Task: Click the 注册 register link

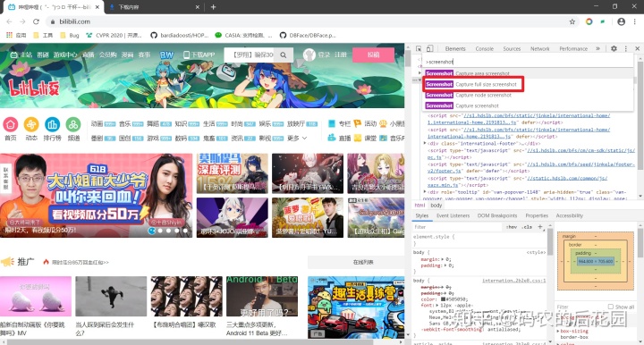Action: [x=341, y=55]
